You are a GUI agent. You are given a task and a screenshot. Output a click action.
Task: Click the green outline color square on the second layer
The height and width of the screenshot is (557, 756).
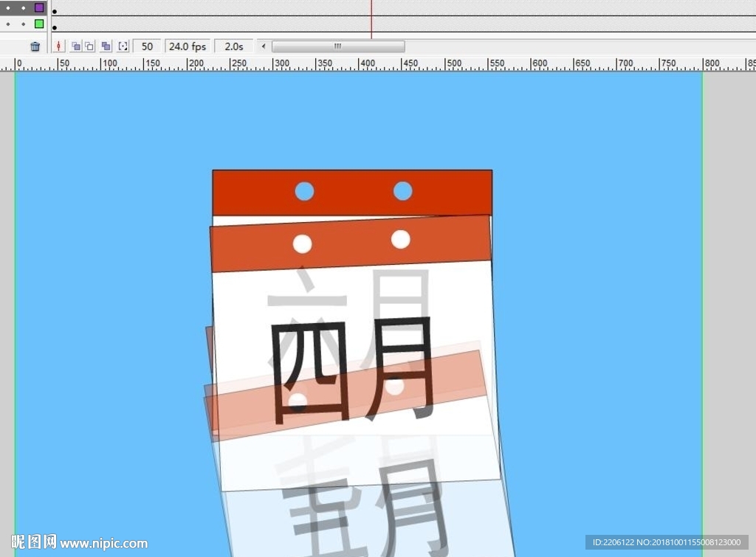(39, 24)
